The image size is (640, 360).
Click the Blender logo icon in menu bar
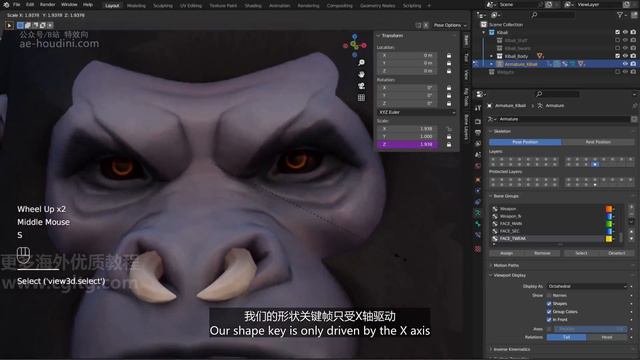pyautogui.click(x=6, y=5)
